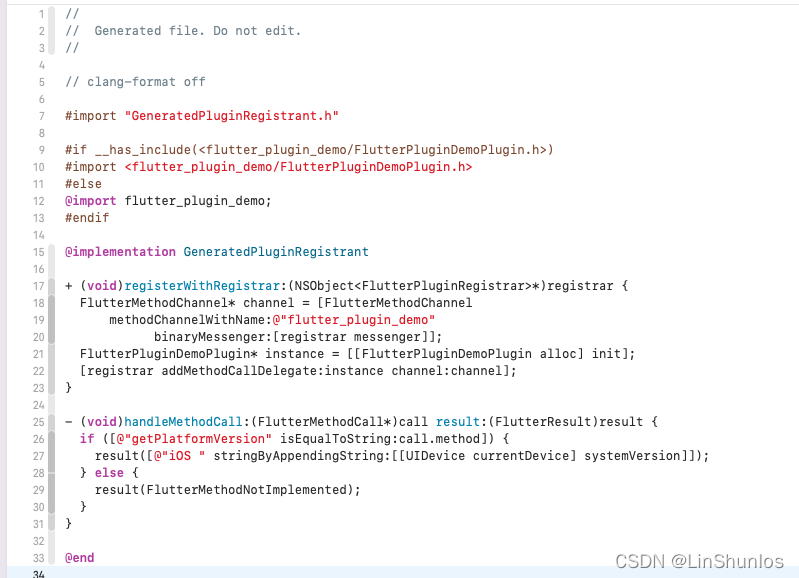Click line number 9 in the gutter
The height and width of the screenshot is (578, 799).
[41, 150]
